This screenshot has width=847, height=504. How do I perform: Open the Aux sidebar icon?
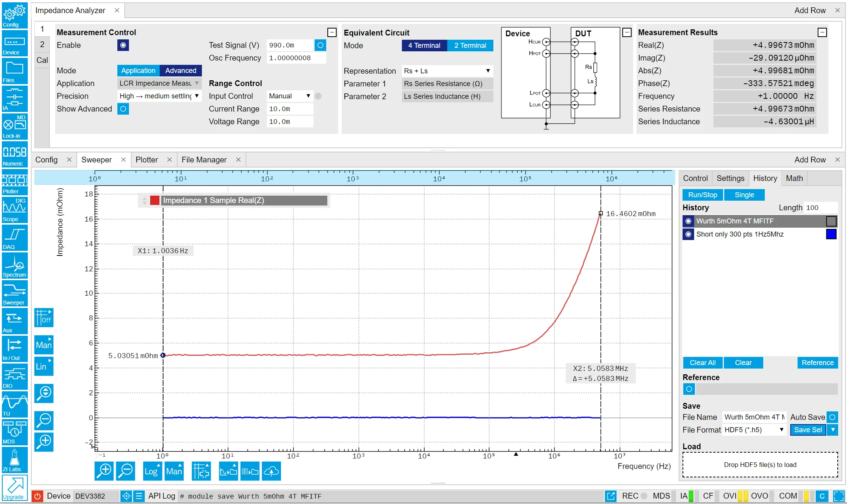15,321
